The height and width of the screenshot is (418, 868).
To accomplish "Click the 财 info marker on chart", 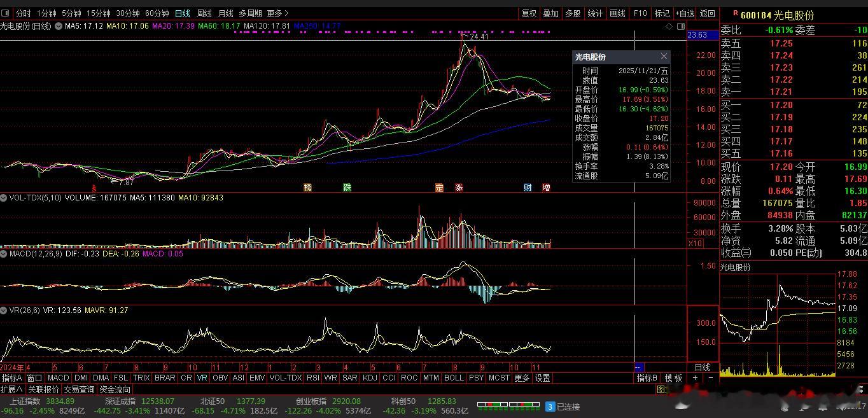I will click(x=528, y=188).
